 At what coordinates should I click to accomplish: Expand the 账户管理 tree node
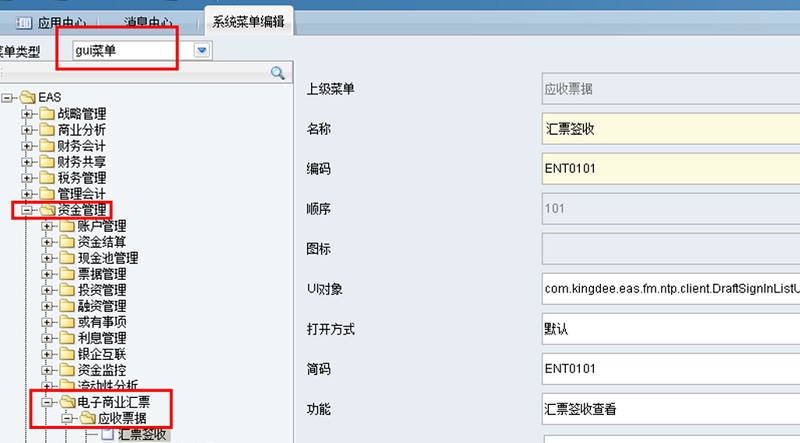tap(47, 226)
